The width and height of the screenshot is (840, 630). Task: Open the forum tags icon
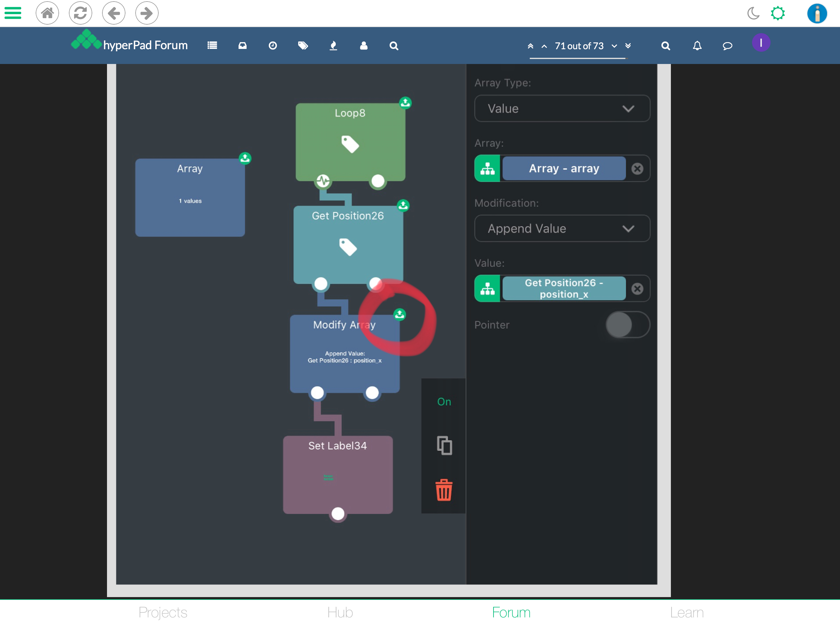click(303, 46)
